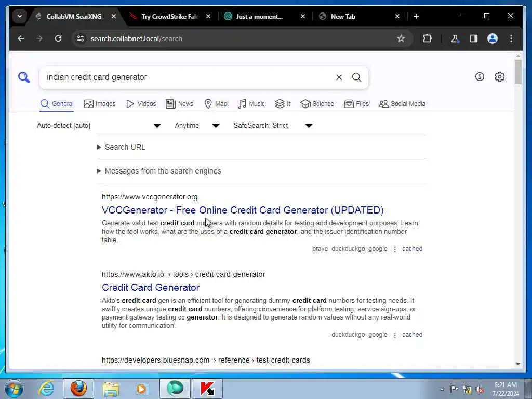Select the General search category
Viewport: 532px width, 399px height.
(57, 104)
